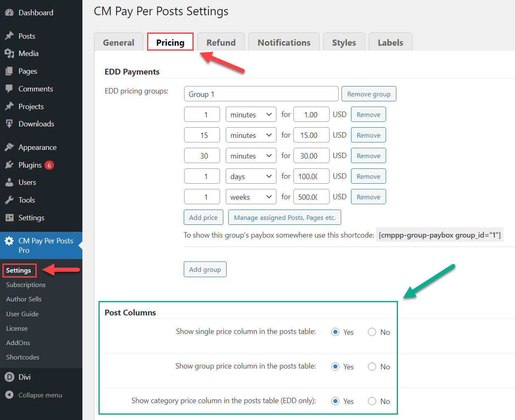Open the Author Sells submenu item
The width and height of the screenshot is (515, 420).
[24, 299]
